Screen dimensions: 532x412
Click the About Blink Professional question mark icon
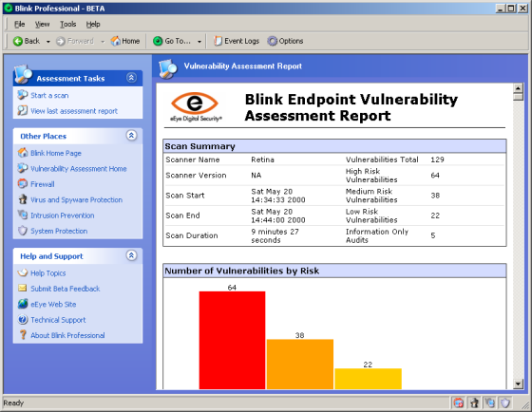23,335
